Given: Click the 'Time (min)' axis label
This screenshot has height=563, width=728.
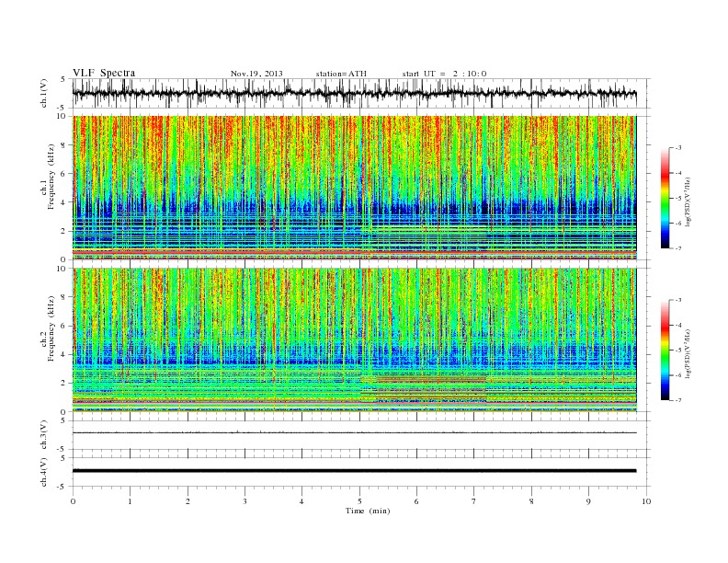Looking at the screenshot, I should (x=368, y=511).
